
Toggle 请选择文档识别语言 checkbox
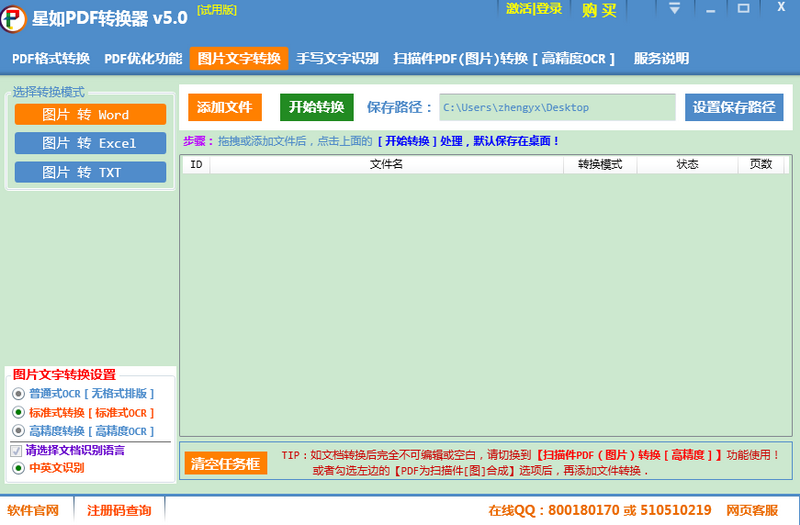(x=16, y=451)
